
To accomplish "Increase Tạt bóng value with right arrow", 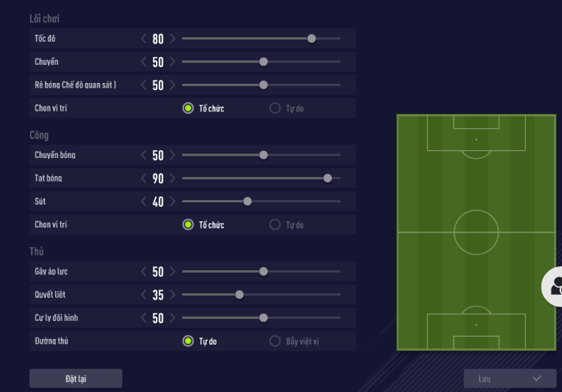I will pos(172,179).
